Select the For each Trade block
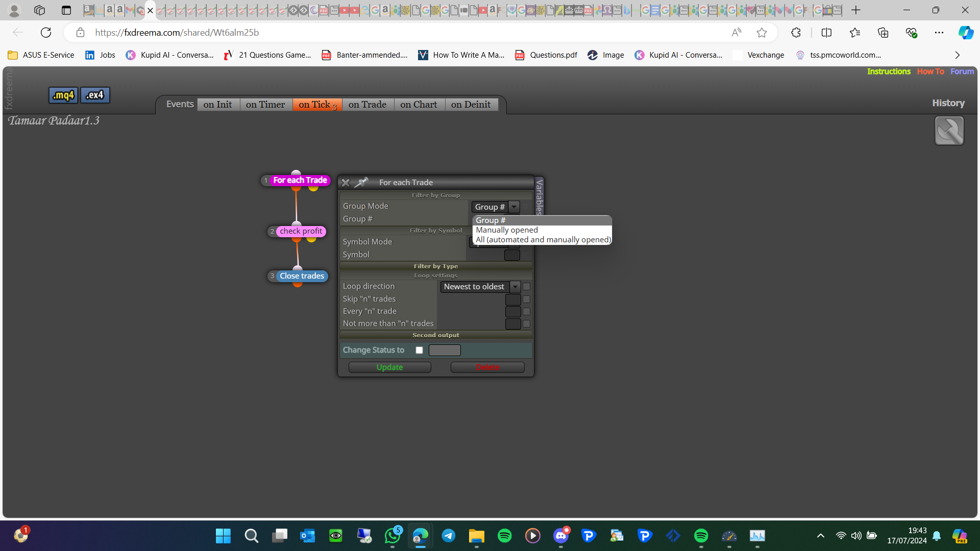This screenshot has height=551, width=980. click(x=300, y=180)
